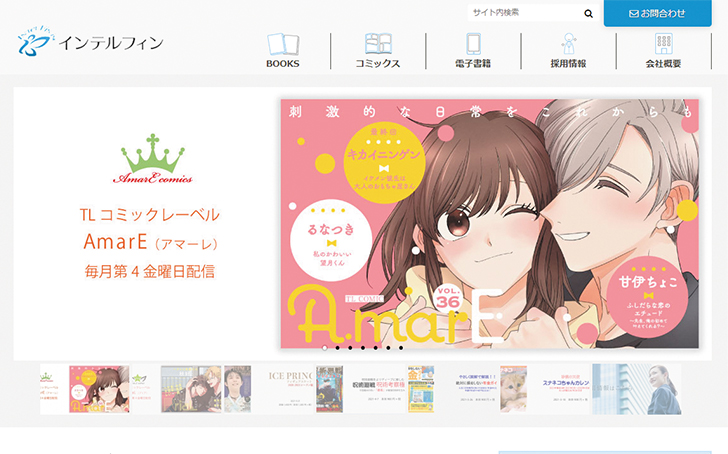This screenshot has height=454, width=728.
Task: Select the first white carousel dot
Action: (323, 348)
